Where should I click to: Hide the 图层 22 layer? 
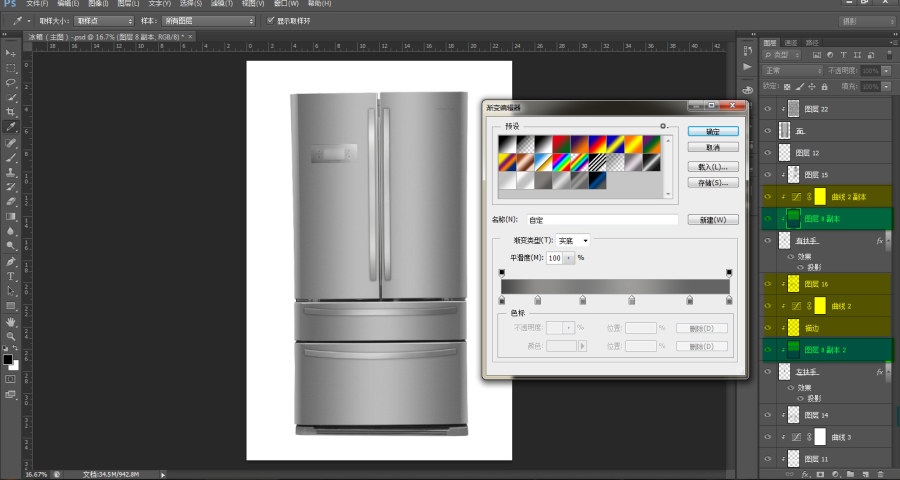click(768, 109)
